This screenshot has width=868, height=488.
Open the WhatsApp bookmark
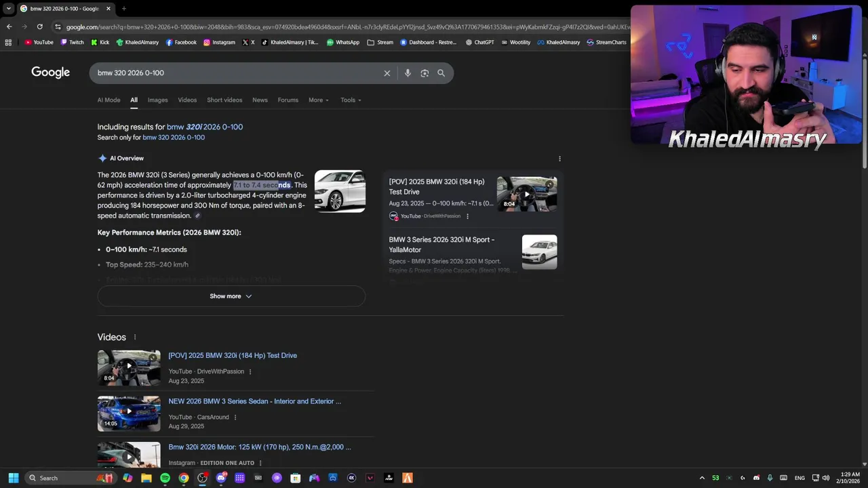click(343, 42)
